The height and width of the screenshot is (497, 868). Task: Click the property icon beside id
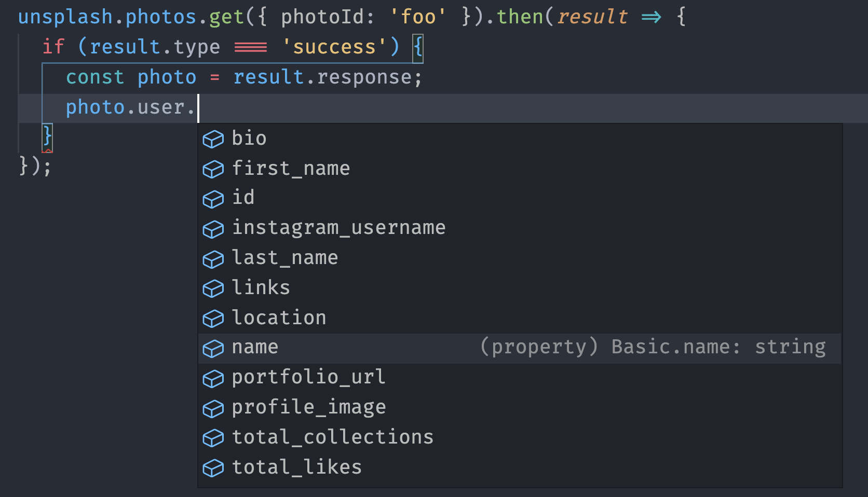click(x=213, y=199)
